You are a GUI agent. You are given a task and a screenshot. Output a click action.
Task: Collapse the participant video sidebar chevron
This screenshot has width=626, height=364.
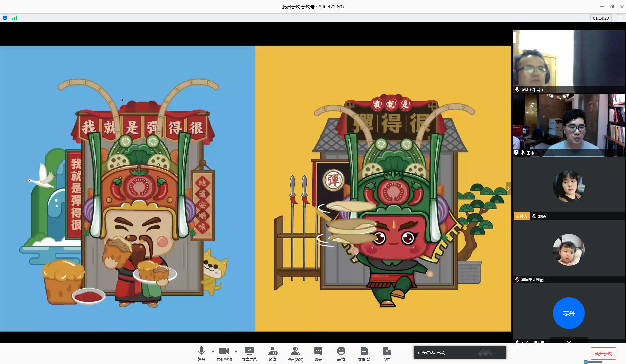coord(508,189)
